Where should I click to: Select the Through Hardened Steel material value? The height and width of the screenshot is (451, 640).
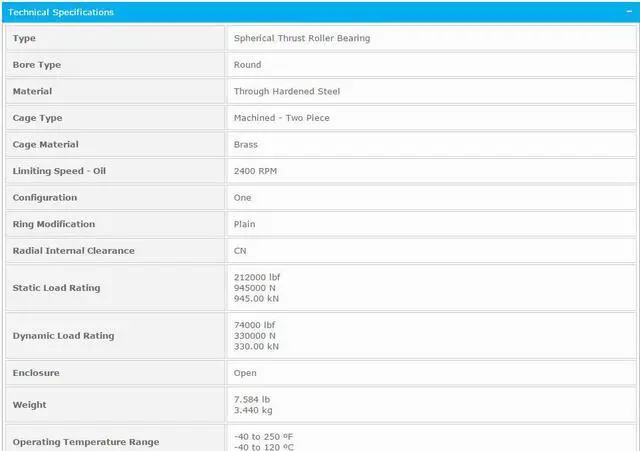coord(287,91)
